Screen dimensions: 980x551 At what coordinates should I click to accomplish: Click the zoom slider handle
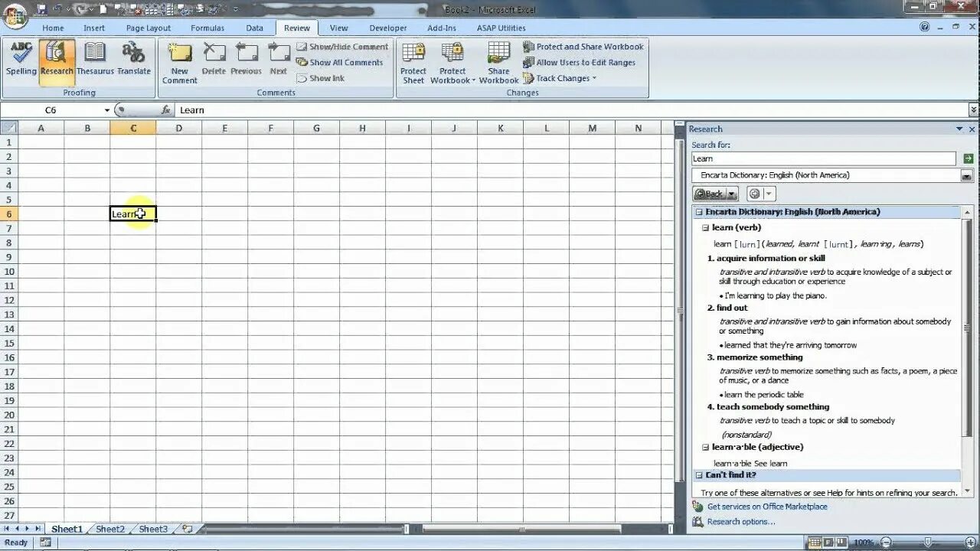(x=926, y=543)
